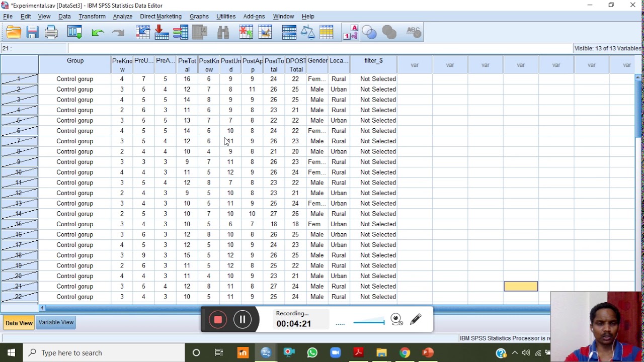The width and height of the screenshot is (644, 362).
Task: Click the Weight Cases scales icon
Action: coord(307,33)
